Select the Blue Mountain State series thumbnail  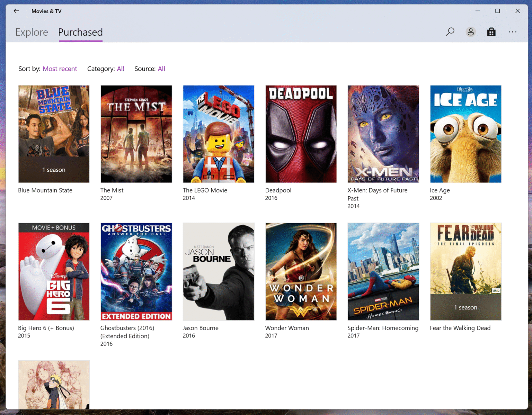point(54,134)
